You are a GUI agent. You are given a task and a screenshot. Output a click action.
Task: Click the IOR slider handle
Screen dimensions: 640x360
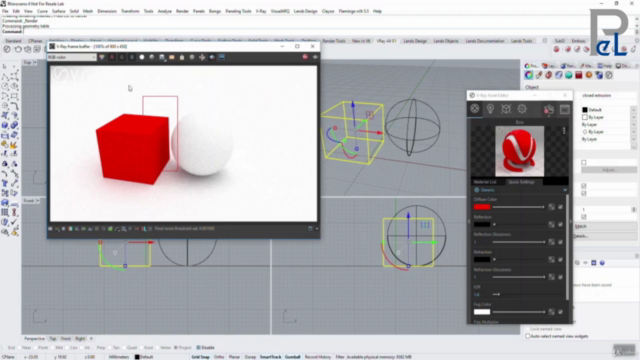498,294
